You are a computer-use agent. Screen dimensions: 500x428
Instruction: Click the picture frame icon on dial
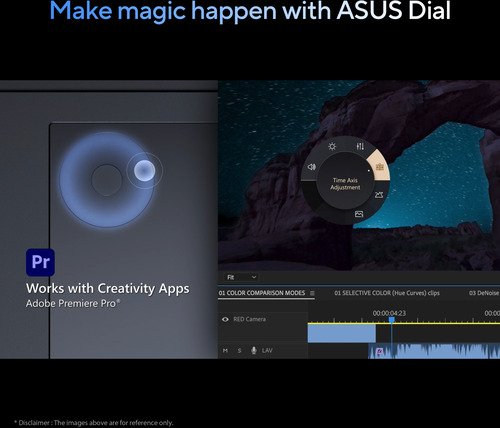click(359, 214)
